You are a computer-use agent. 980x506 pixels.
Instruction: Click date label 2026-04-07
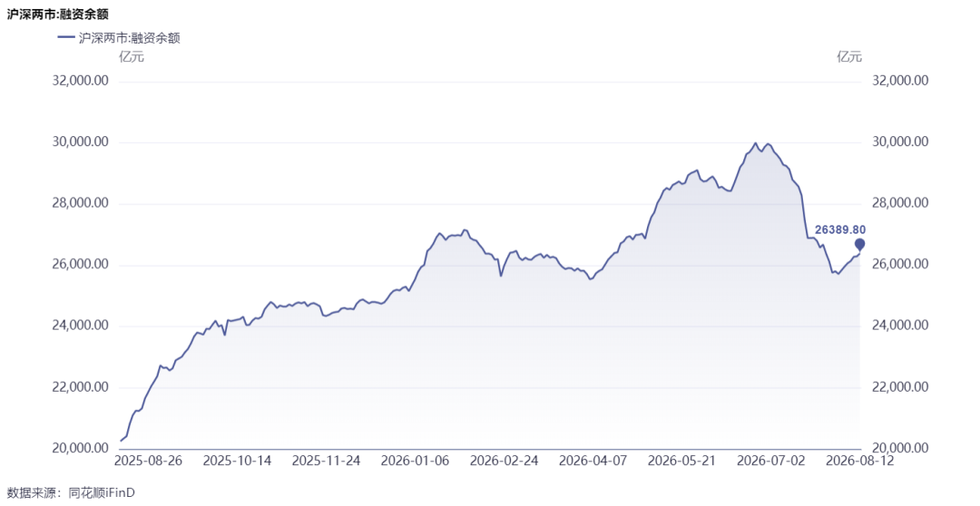[593, 461]
